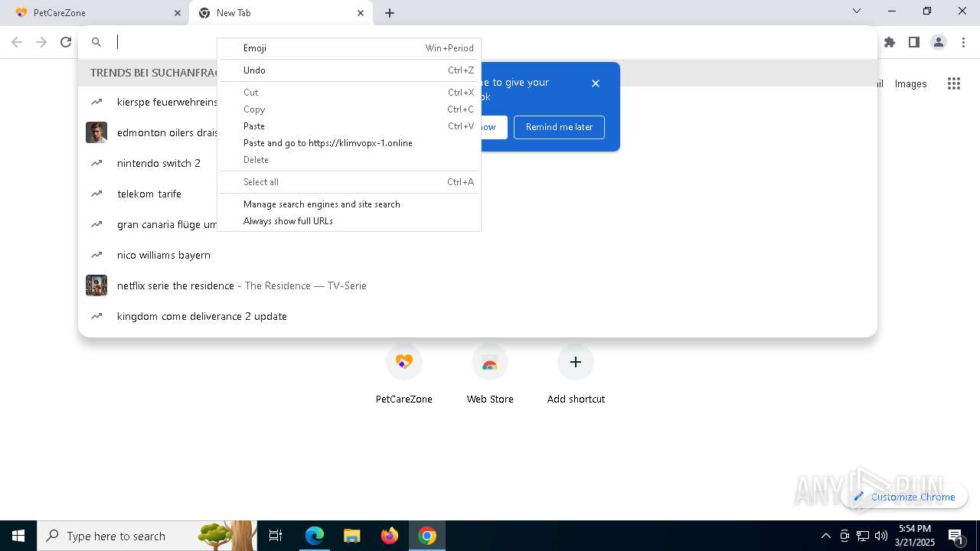Viewport: 980px width, 551px height.
Task: Select suggestion gran canaria flüge
Action: point(478,224)
